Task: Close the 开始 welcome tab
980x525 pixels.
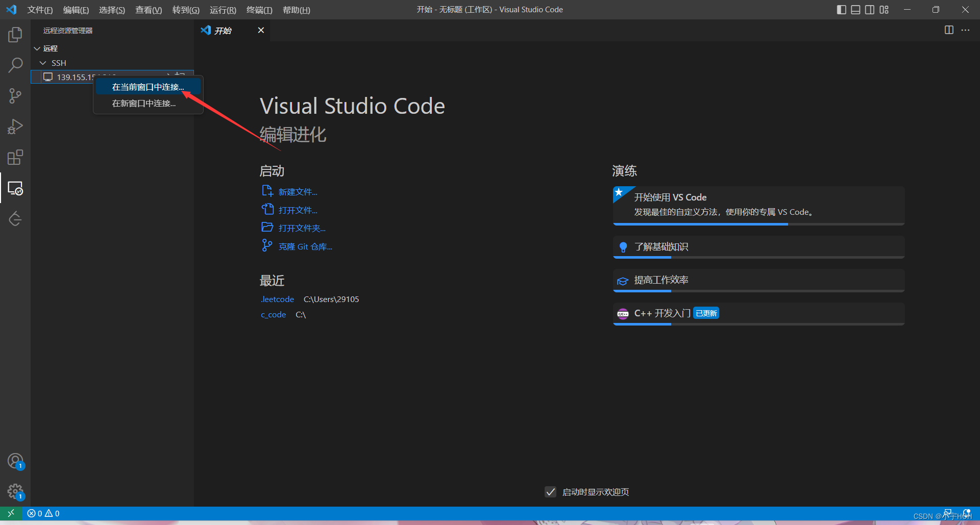Action: coord(261,30)
